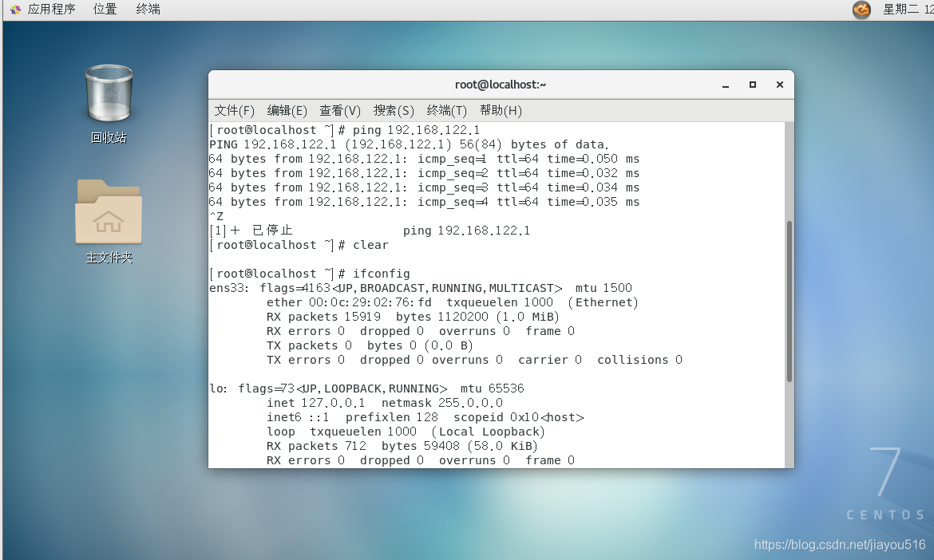Open the 位置 Places menu
The image size is (934, 560).
click(105, 9)
